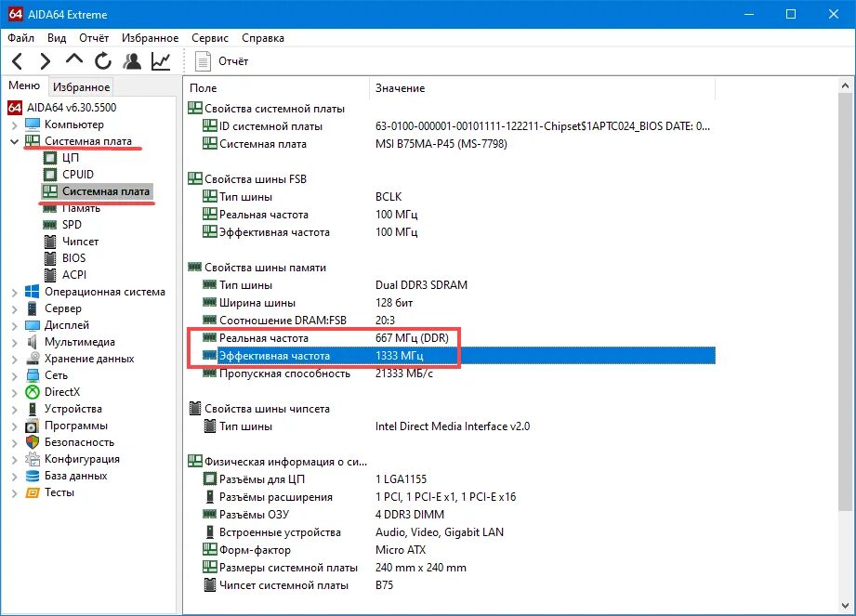
Task: Select the SPD memory icon in tree
Action: [50, 225]
